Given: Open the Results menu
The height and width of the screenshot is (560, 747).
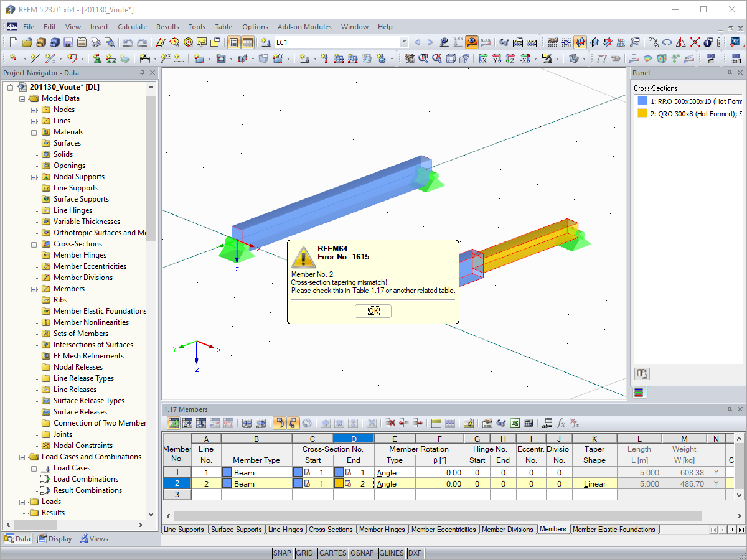Looking at the screenshot, I should [167, 27].
